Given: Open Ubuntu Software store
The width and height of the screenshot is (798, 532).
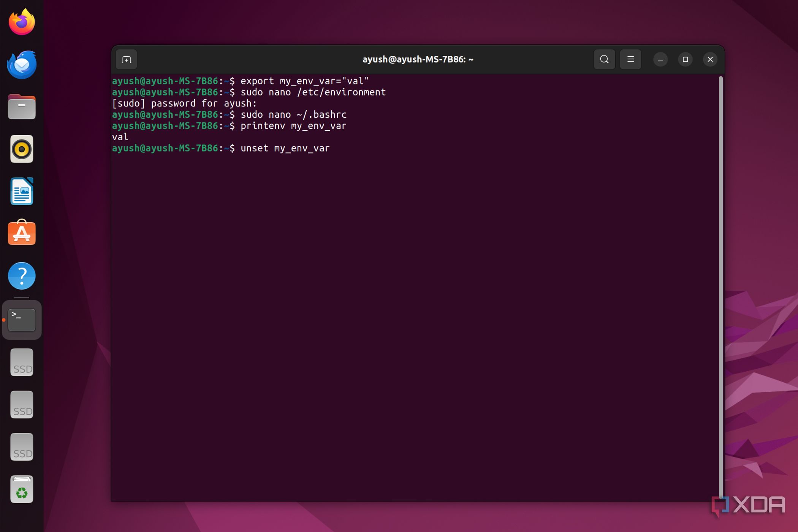Looking at the screenshot, I should (22, 233).
